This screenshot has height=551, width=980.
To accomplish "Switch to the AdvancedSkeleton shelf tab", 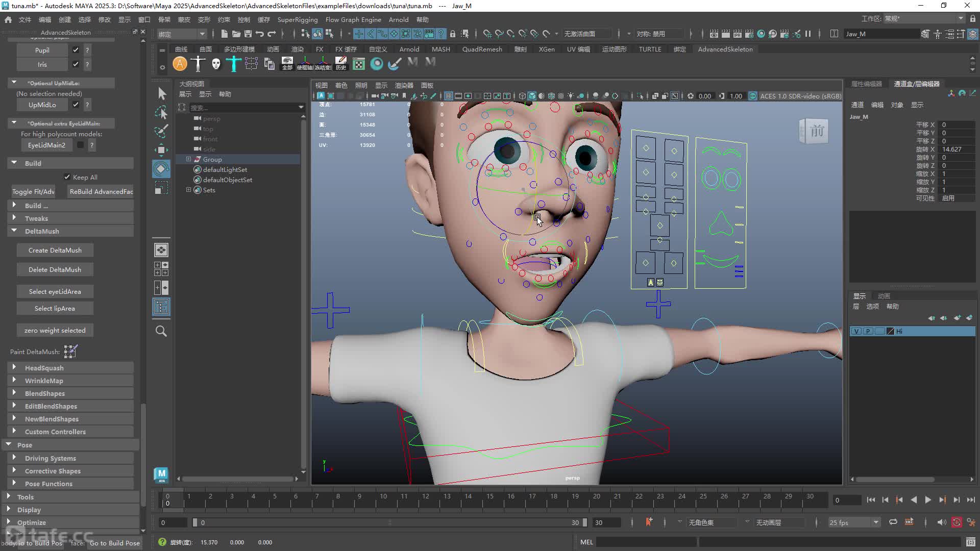I will coord(725,49).
